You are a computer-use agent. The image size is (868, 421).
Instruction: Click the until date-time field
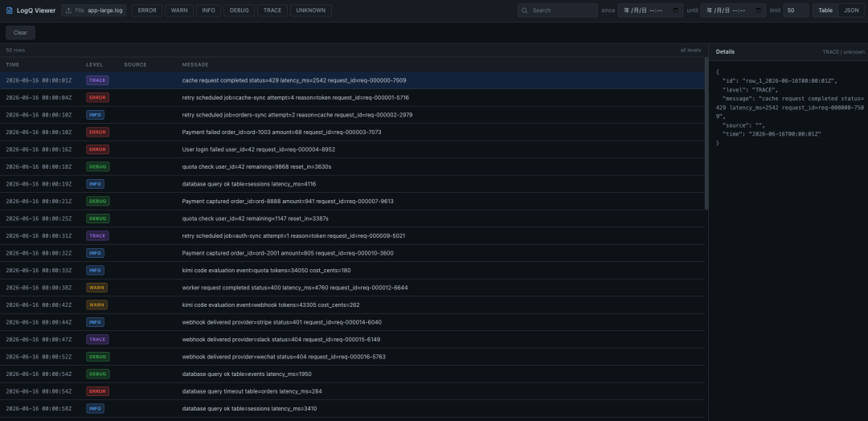point(733,10)
